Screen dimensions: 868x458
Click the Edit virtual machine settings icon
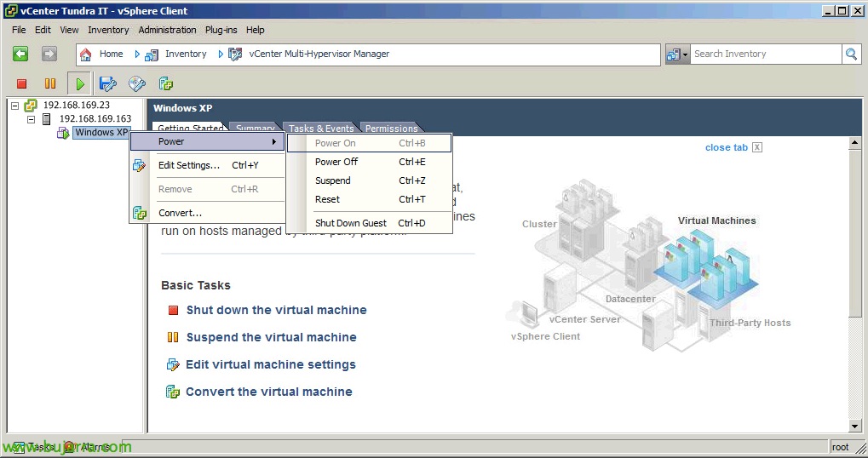(173, 364)
